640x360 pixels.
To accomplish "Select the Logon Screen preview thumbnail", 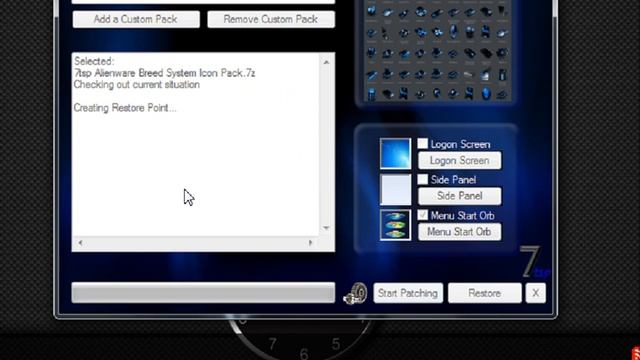I will pyautogui.click(x=395, y=153).
